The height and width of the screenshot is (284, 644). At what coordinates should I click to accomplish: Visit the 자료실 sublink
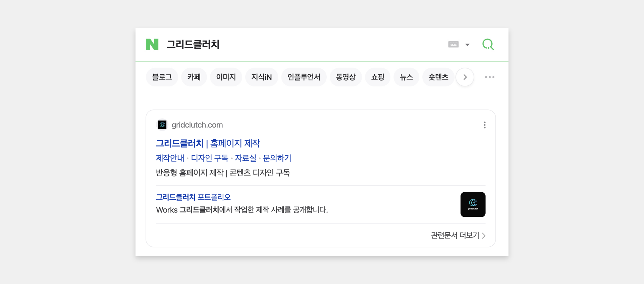(246, 158)
